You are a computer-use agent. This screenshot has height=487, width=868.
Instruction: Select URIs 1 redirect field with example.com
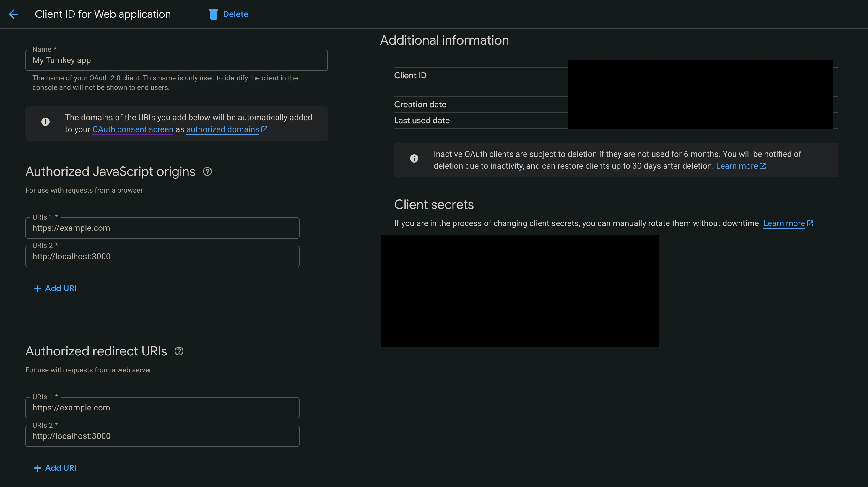(162, 408)
